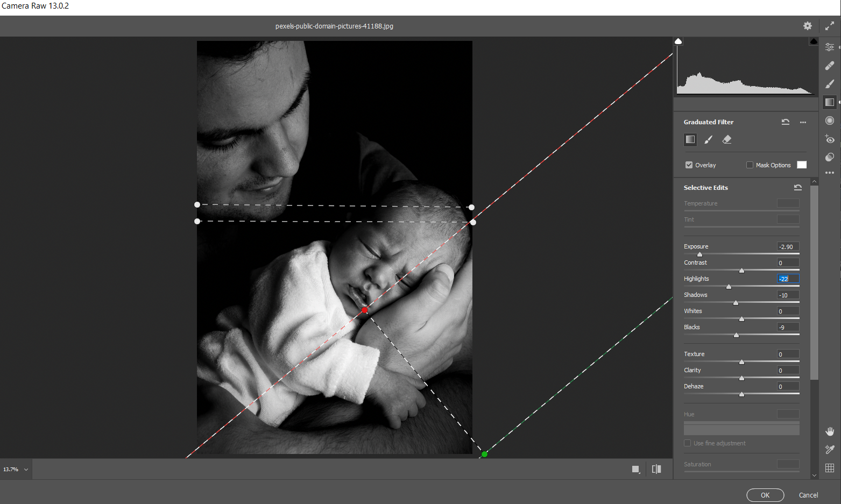This screenshot has height=504, width=841.
Task: Uncheck the Overlay checkbox
Action: [689, 165]
